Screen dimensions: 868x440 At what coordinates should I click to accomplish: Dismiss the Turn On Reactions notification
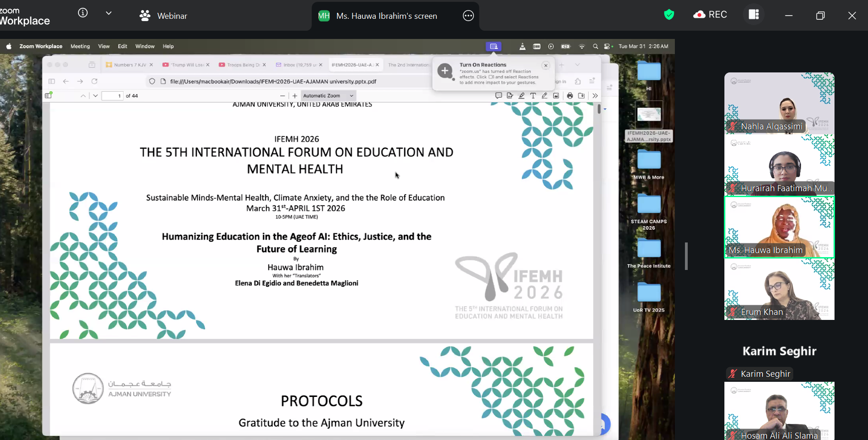[545, 66]
